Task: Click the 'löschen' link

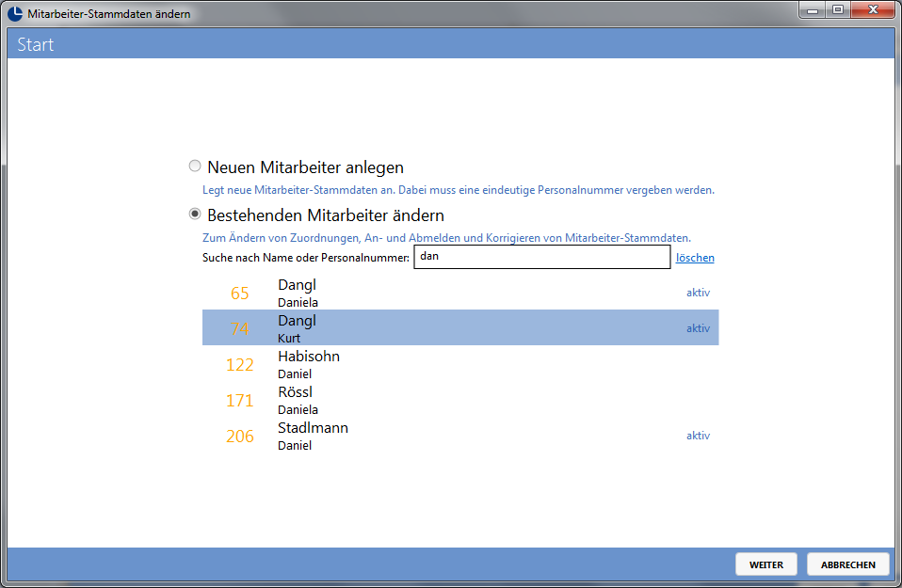Action: click(695, 258)
